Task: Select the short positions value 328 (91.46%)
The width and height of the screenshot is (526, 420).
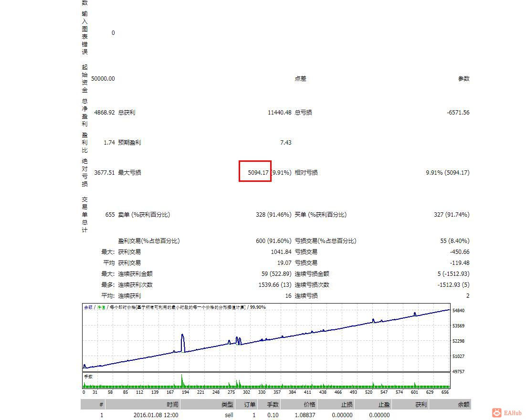Action: pos(274,214)
